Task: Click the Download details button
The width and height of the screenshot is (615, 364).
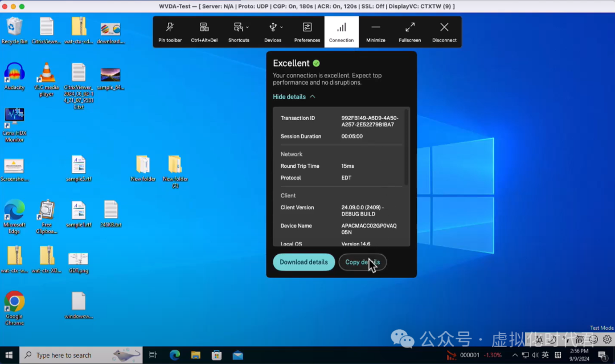Action: (x=304, y=262)
